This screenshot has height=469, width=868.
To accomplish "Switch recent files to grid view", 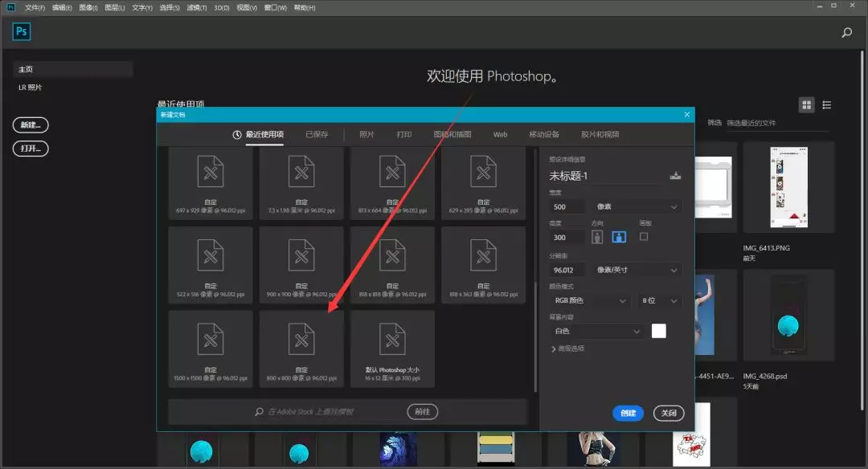I will click(806, 105).
